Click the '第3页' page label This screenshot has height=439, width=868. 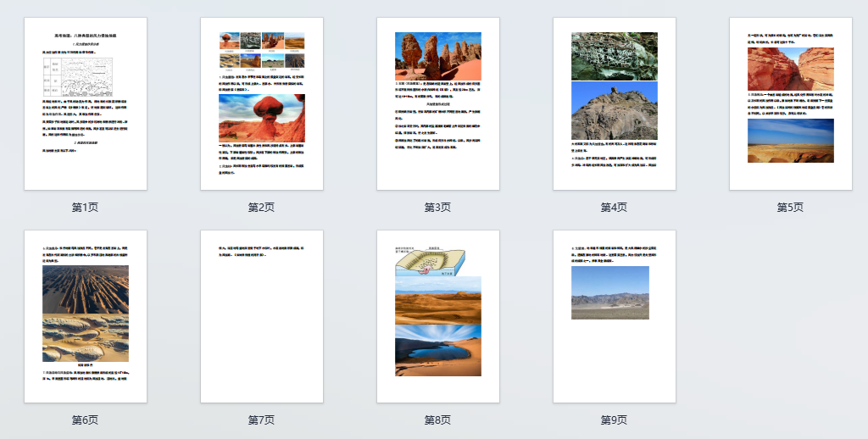click(x=437, y=208)
